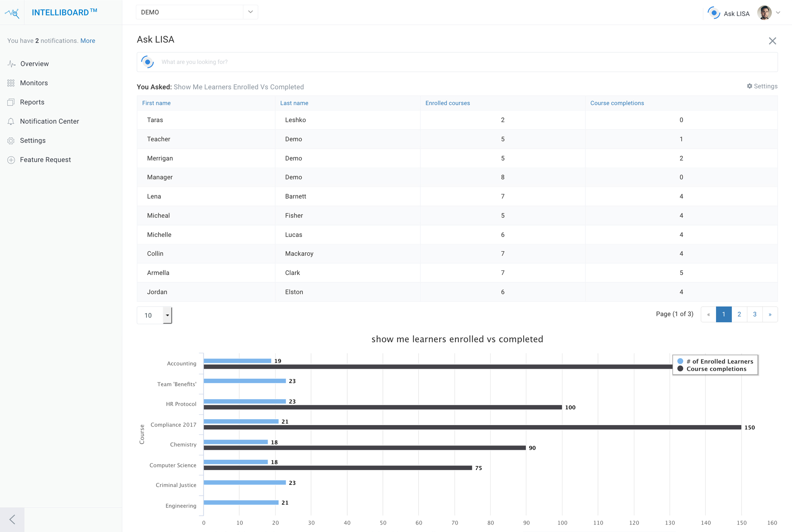Open the More notifications link

tap(88, 41)
